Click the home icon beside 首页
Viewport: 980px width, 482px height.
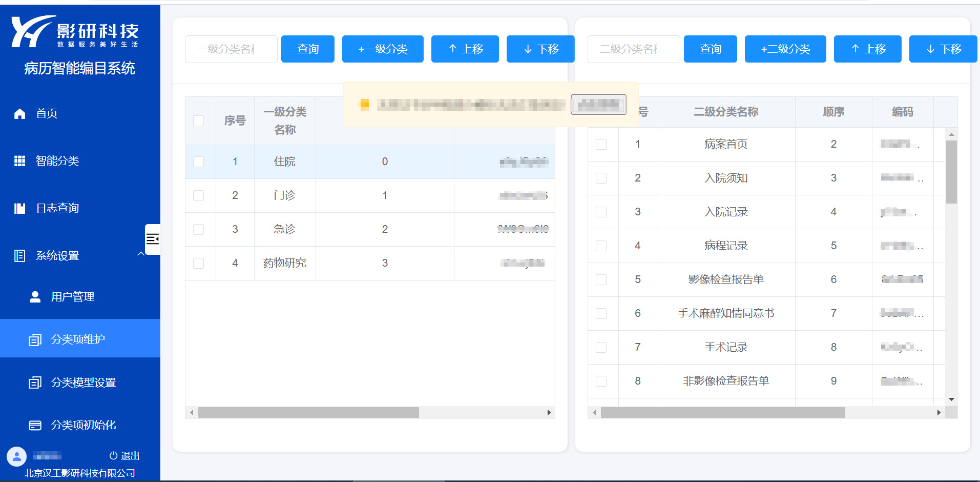coord(19,114)
